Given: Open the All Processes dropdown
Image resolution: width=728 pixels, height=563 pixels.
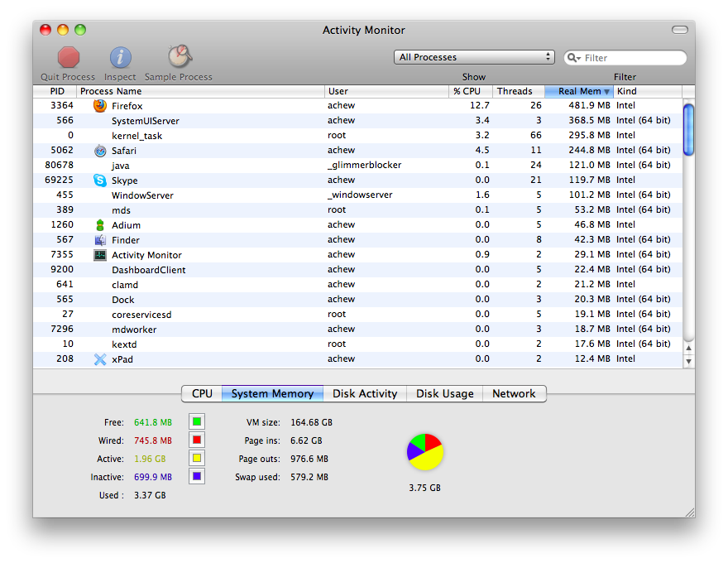Looking at the screenshot, I should click(474, 57).
